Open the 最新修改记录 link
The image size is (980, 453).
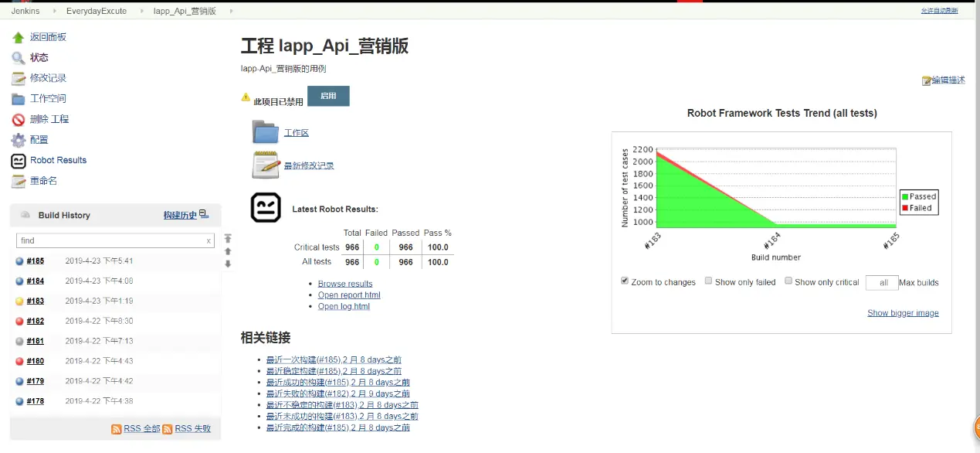(x=309, y=165)
